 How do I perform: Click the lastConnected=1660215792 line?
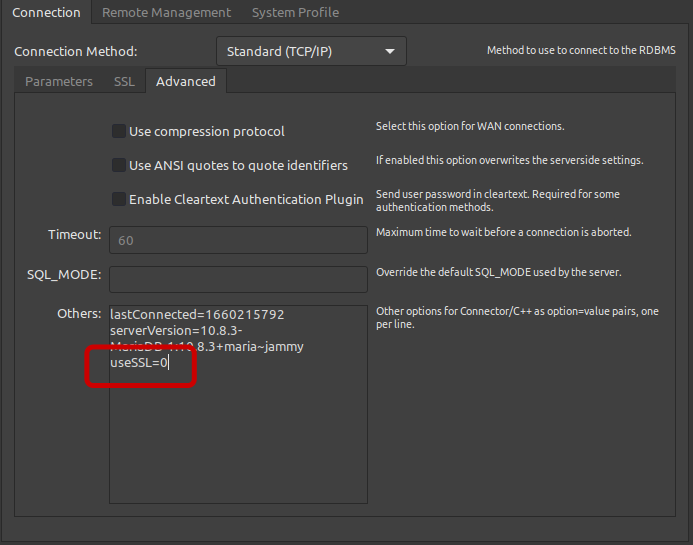point(197,314)
